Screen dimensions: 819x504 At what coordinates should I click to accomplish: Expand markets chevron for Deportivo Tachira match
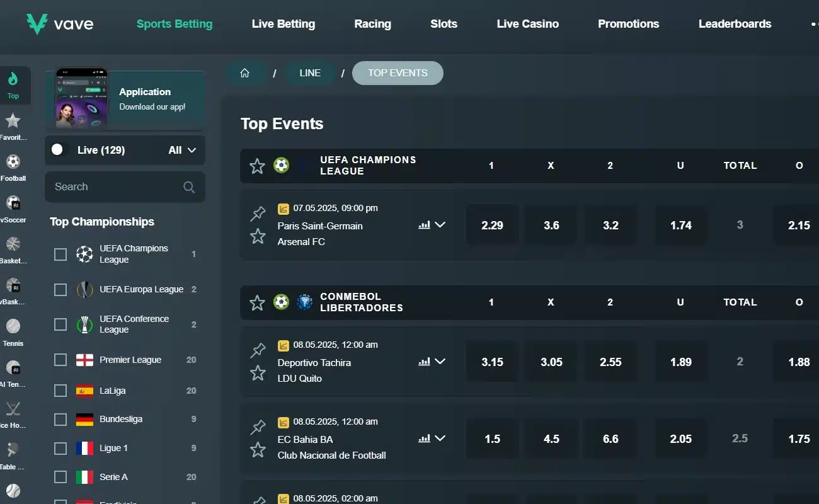440,362
